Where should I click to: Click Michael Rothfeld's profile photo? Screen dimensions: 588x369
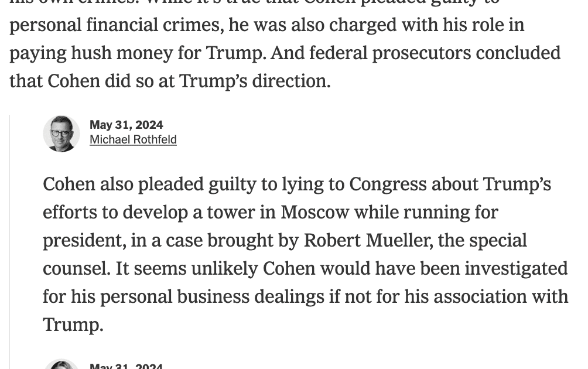point(61,134)
